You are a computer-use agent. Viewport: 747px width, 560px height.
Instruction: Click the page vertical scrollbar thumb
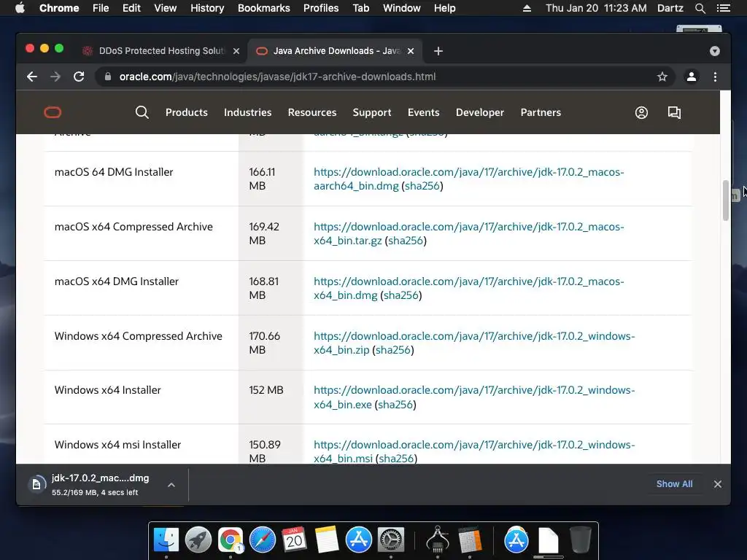coord(726,201)
